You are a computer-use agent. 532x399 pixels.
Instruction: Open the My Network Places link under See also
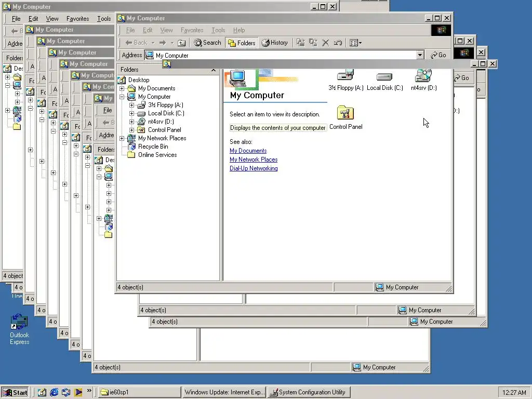[x=254, y=159]
